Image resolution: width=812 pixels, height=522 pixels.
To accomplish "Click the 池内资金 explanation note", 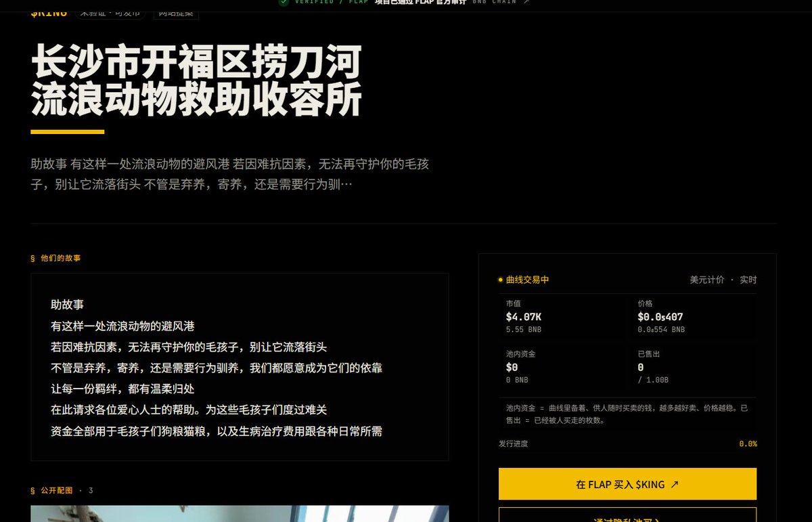I will [x=627, y=414].
